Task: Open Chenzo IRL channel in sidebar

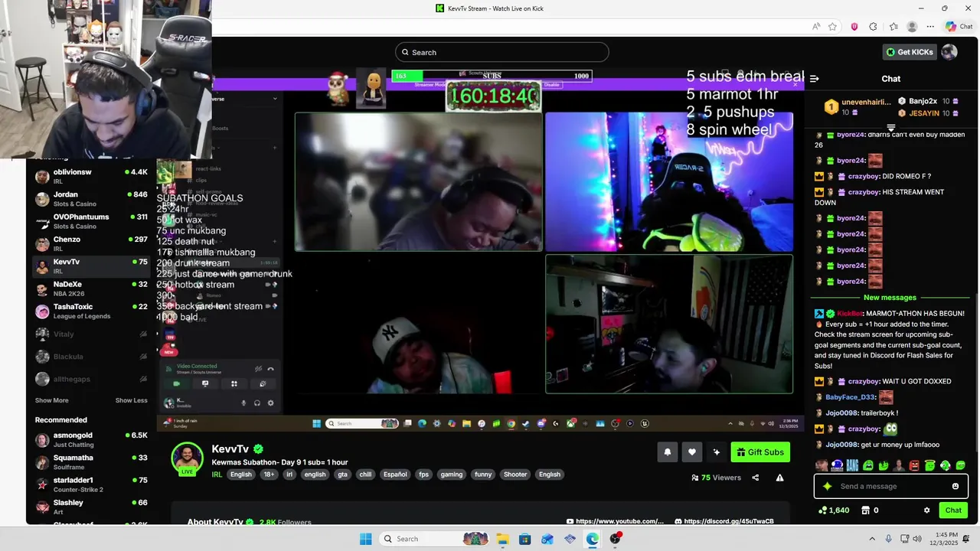Action: (x=92, y=243)
